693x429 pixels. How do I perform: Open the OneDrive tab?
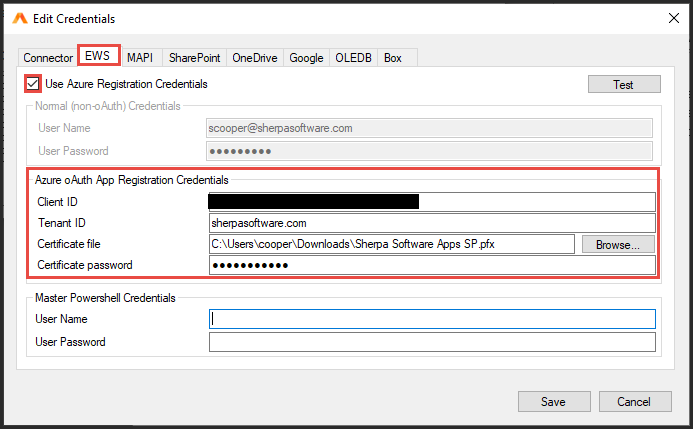(x=255, y=58)
